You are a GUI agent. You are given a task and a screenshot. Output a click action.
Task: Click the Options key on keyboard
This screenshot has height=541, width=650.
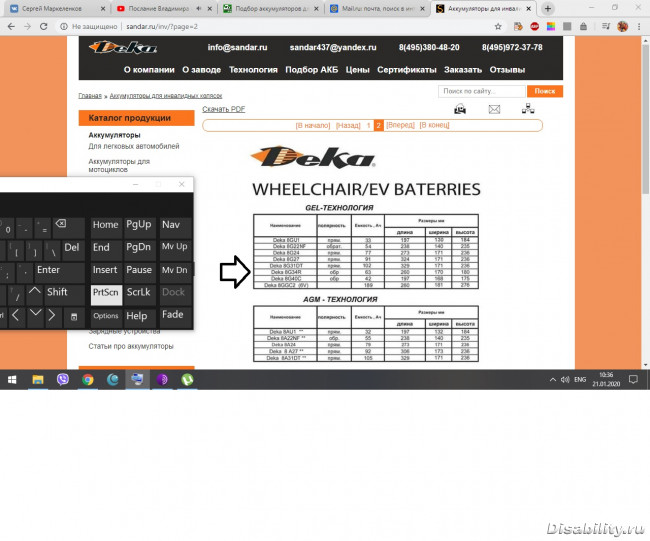106,317
